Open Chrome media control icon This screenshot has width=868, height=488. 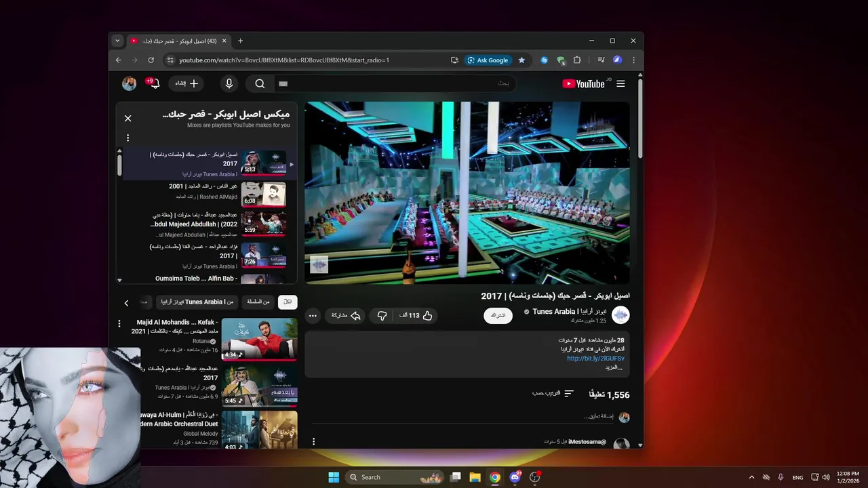(601, 60)
